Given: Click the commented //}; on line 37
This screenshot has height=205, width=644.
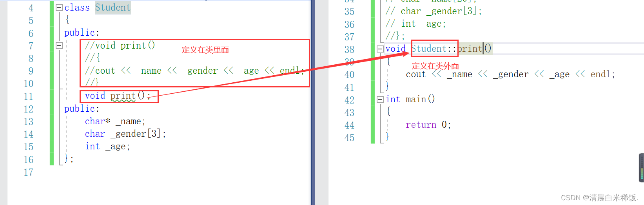Looking at the screenshot, I should click(395, 36).
